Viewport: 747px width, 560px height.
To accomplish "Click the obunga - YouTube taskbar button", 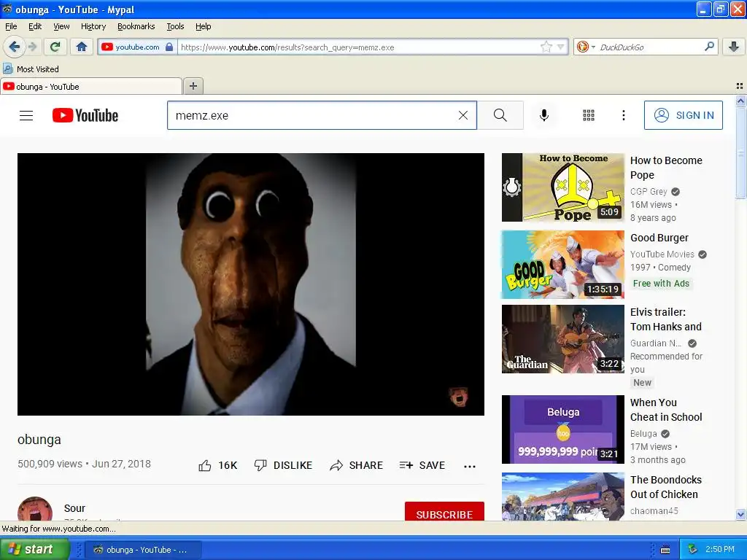I will pyautogui.click(x=142, y=550).
